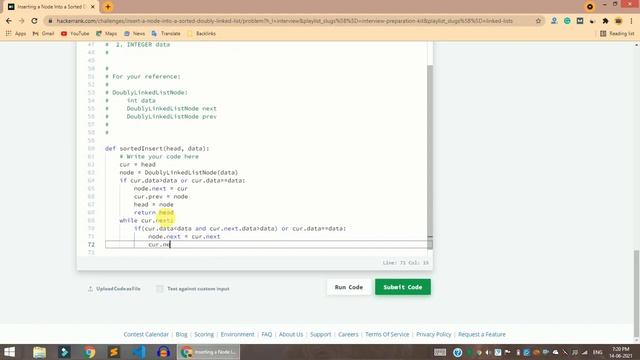Open the Backlinks bookmark folder

[x=201, y=33]
